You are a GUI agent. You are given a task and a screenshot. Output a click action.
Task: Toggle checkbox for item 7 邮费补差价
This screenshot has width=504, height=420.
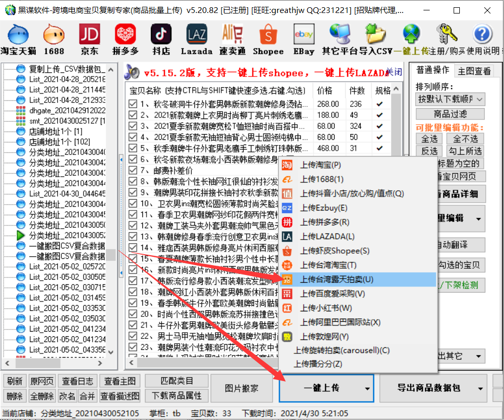[x=132, y=170]
